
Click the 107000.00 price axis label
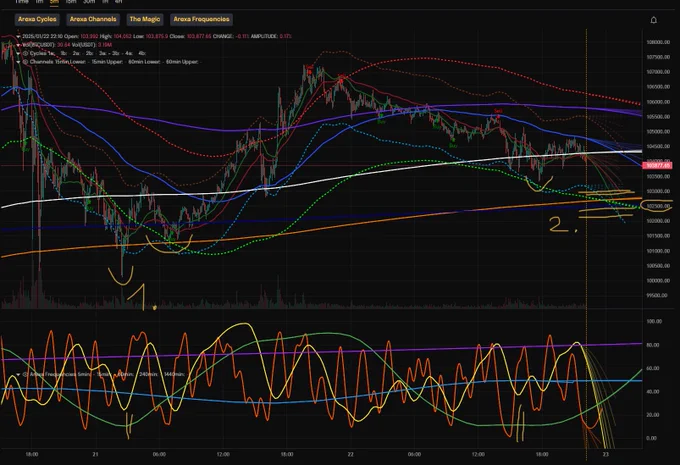658,72
